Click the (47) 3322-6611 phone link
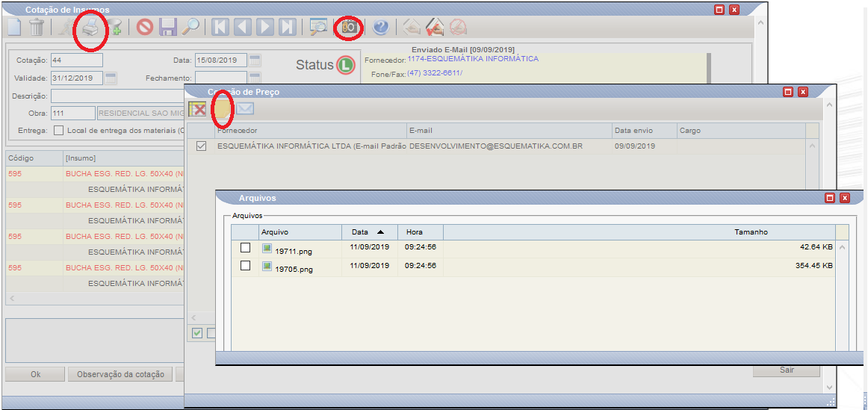Screen dimensions: 868x410 [x=435, y=73]
